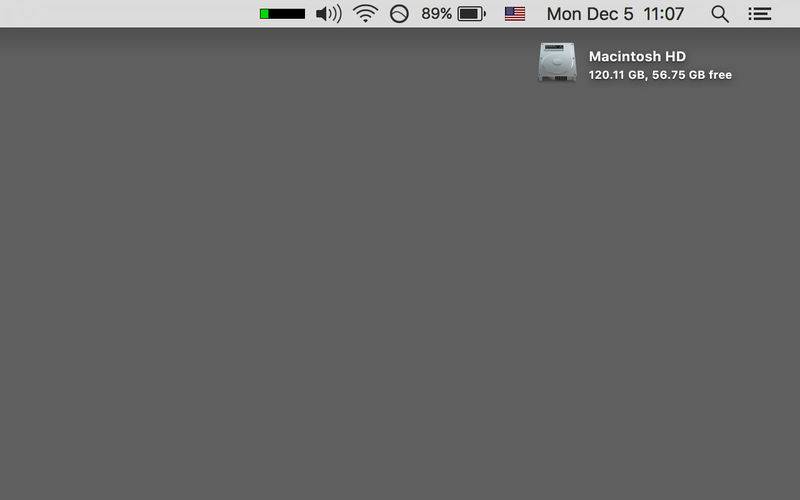Open the US flag input source menu
The width and height of the screenshot is (800, 500).
(515, 14)
